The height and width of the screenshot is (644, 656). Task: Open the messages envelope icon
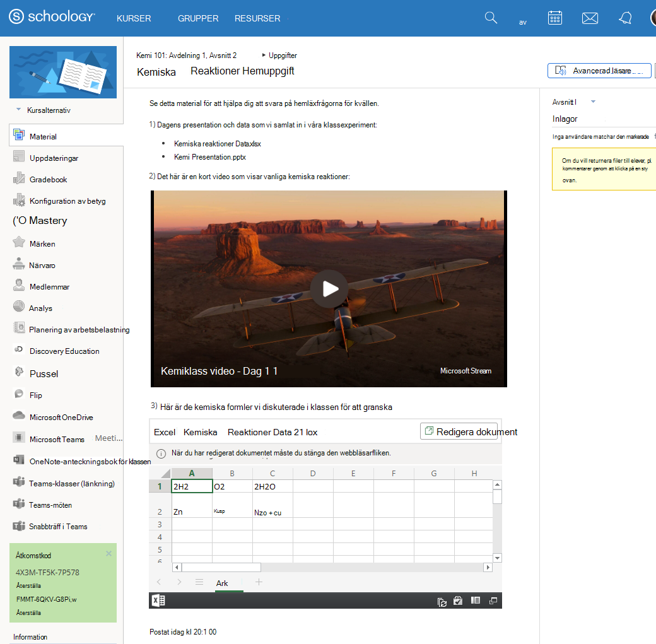(x=590, y=18)
